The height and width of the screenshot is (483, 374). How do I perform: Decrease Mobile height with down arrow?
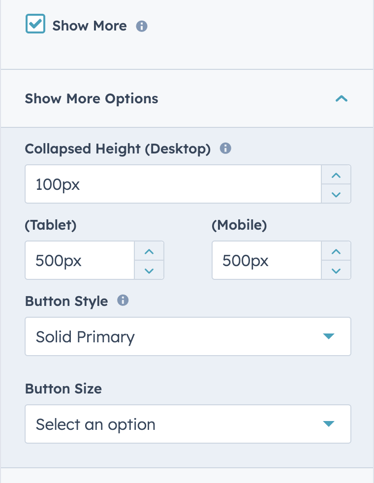[x=336, y=270]
